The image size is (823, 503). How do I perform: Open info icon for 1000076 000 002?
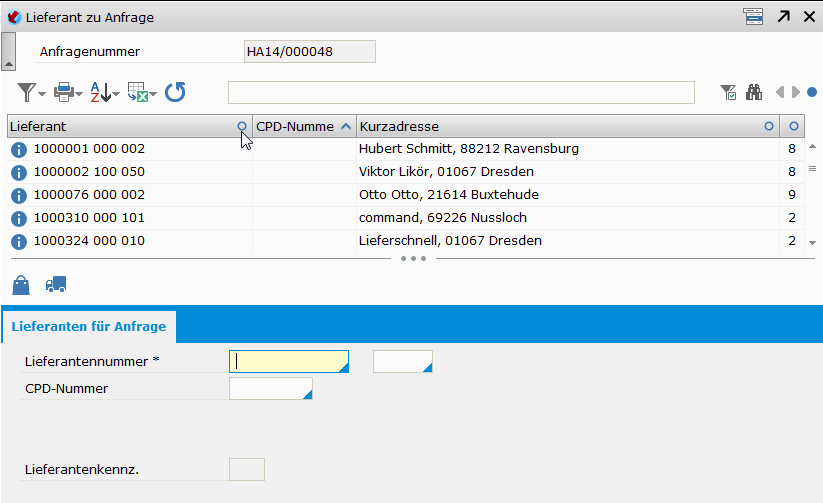pos(19,196)
